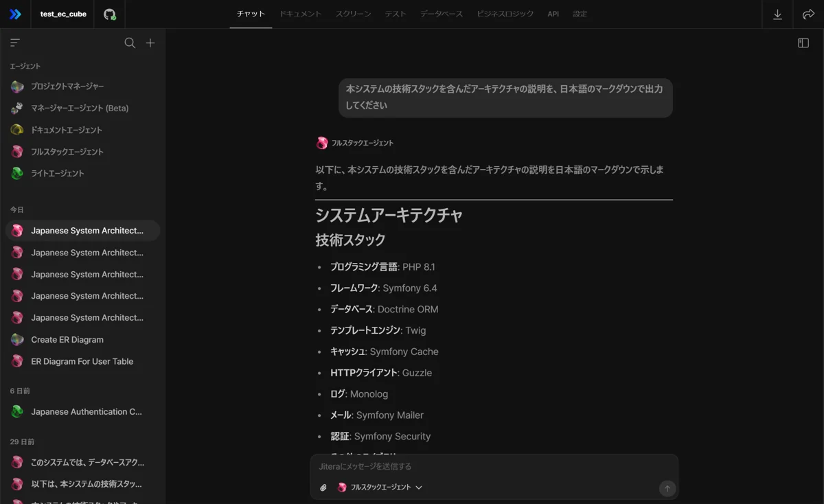Image resolution: width=824 pixels, height=504 pixels.
Task: Click プロジェクトマネージャー agent avatar icon
Action: [17, 87]
